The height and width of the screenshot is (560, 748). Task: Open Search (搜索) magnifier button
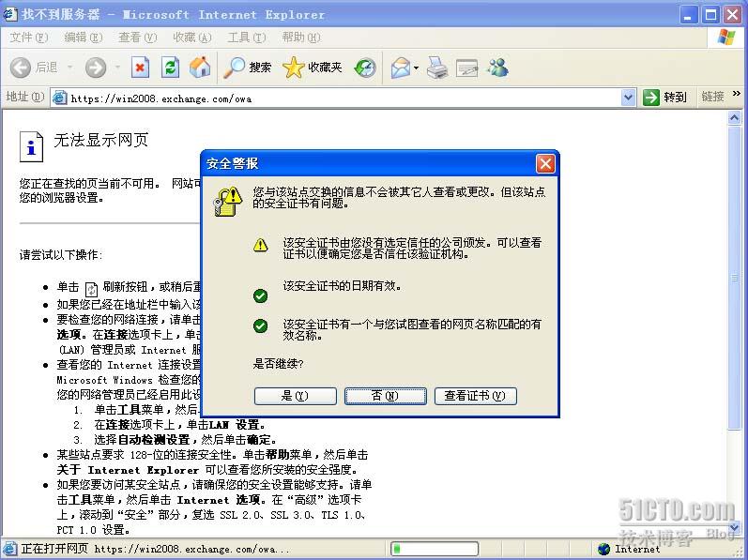[x=248, y=68]
